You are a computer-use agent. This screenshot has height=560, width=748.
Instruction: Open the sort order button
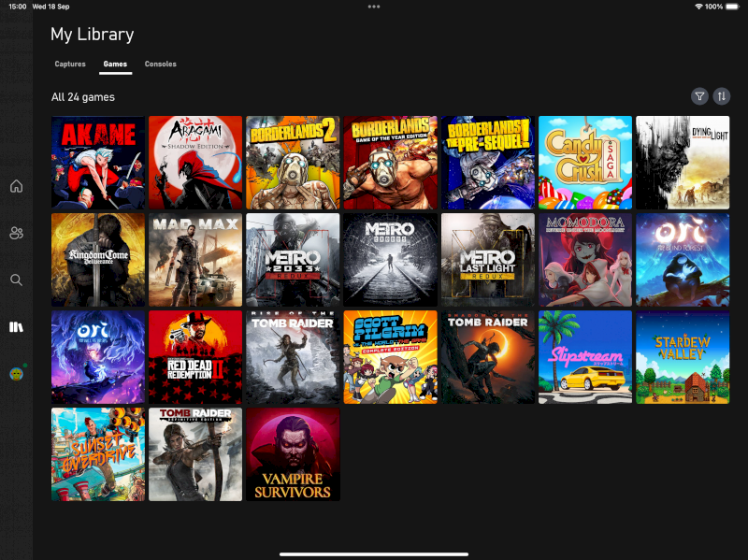point(721,96)
